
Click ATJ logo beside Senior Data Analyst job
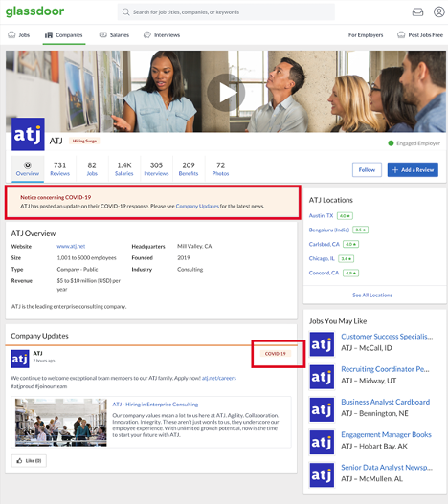[x=322, y=475]
